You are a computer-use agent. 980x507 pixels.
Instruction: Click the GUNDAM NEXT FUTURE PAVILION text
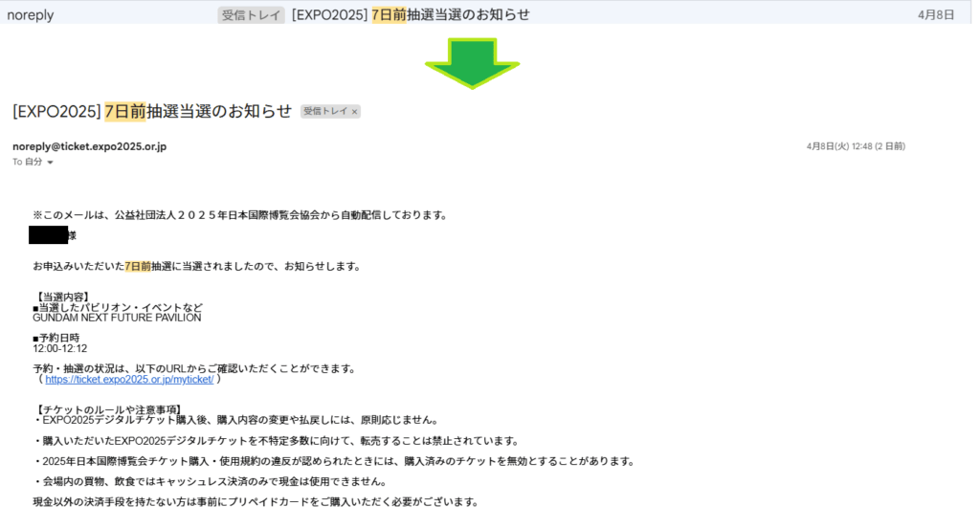(117, 318)
